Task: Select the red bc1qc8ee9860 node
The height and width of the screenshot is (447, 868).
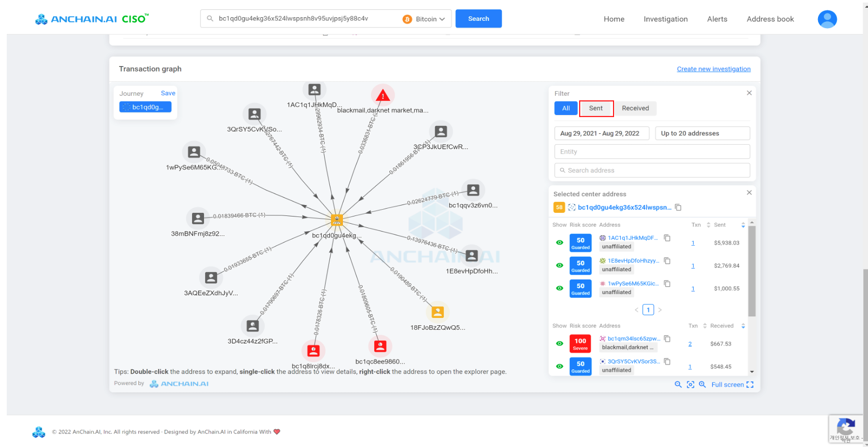Action: (380, 346)
